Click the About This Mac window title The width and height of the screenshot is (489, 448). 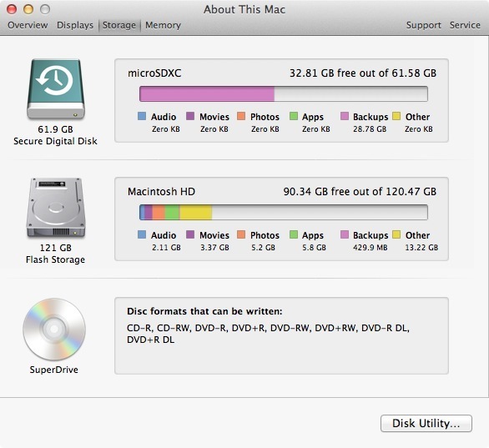coord(244,9)
